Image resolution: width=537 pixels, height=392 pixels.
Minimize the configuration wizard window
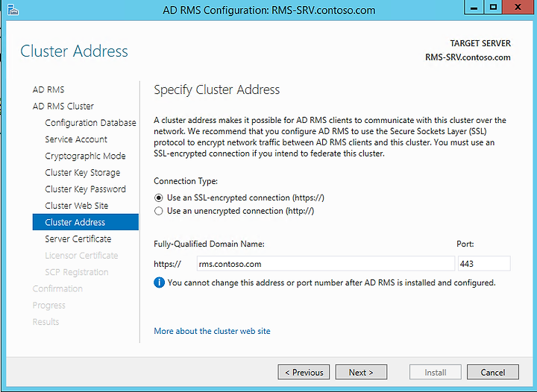[474, 7]
